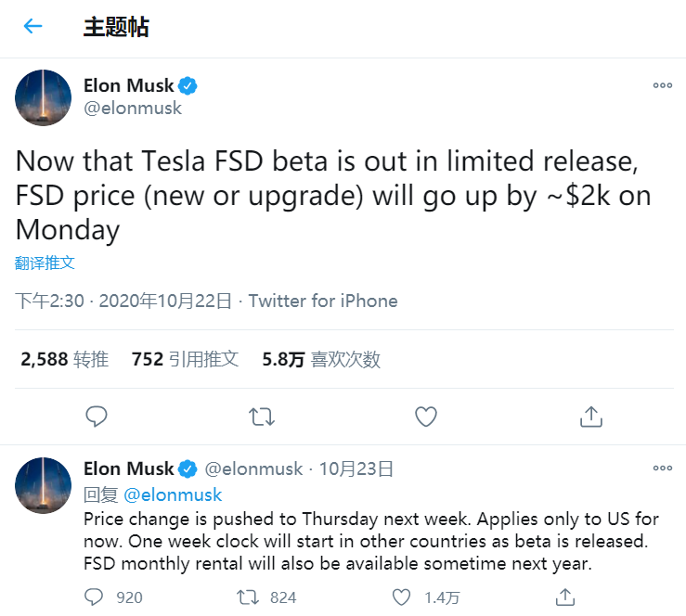Open more options on the main tweet
The height and width of the screenshot is (616, 686).
[663, 85]
